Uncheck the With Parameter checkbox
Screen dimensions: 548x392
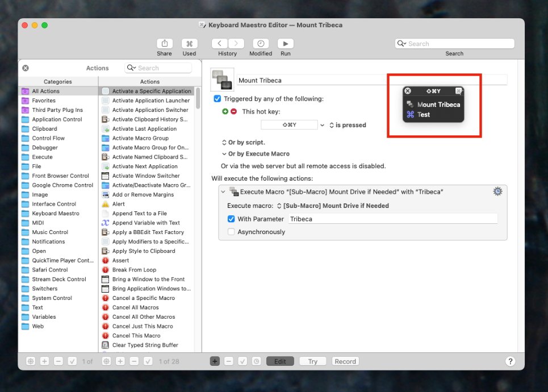point(231,219)
